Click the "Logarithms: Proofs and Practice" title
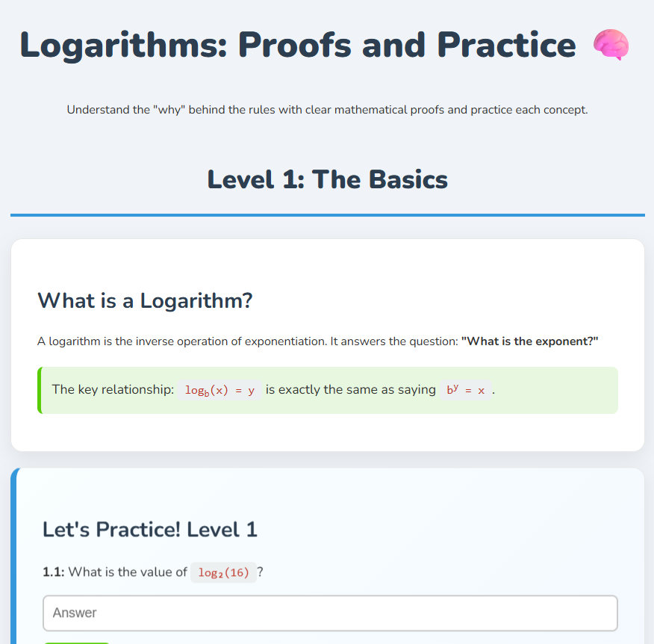The image size is (654, 644). tap(297, 45)
